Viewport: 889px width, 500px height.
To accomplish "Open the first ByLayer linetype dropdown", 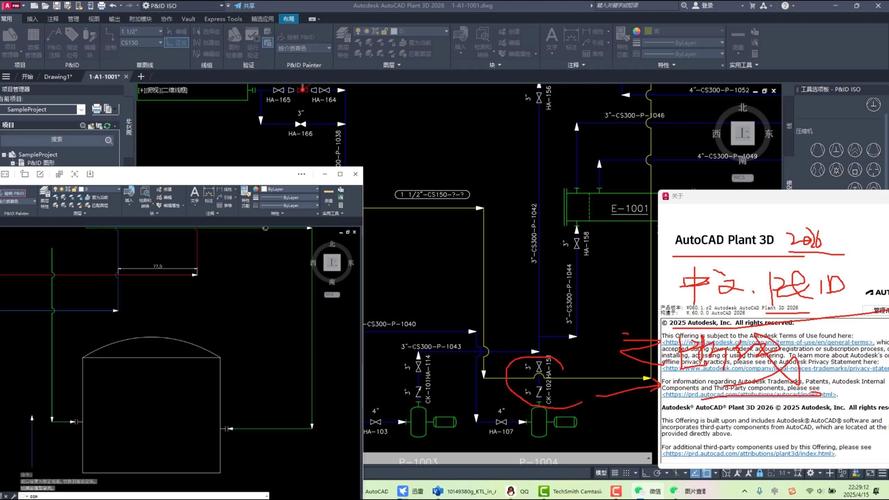I will (x=684, y=43).
